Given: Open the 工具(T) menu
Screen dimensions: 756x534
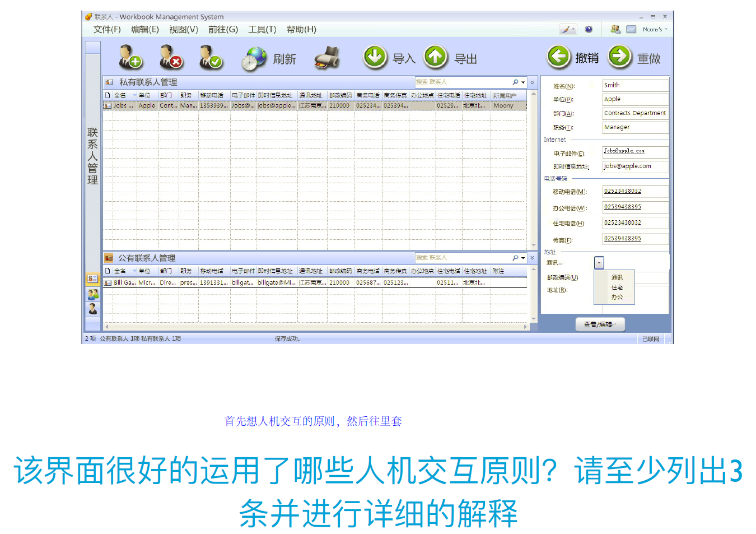Looking at the screenshot, I should pyautogui.click(x=262, y=29).
